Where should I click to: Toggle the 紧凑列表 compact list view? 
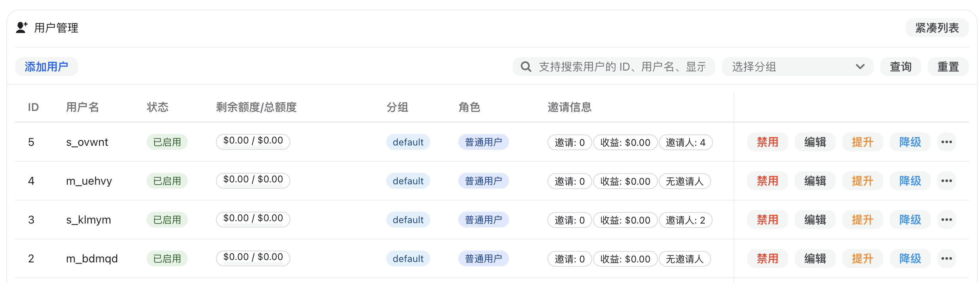click(937, 28)
